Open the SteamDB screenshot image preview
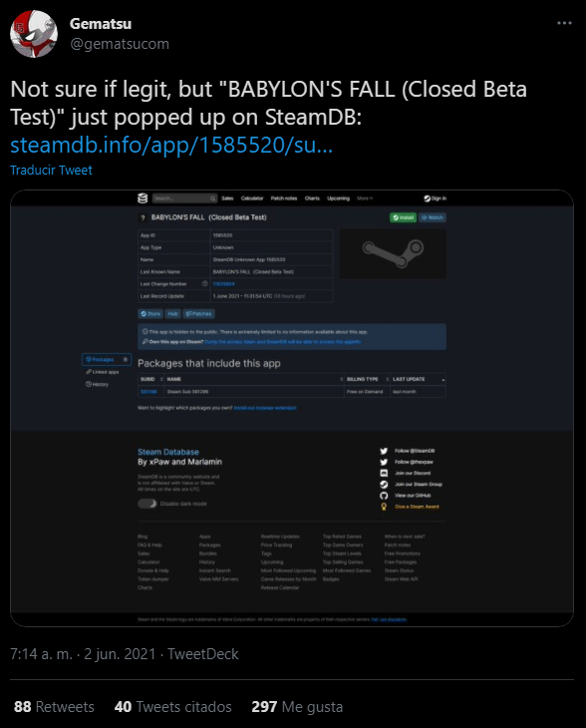Image resolution: width=586 pixels, height=728 pixels. [292, 408]
